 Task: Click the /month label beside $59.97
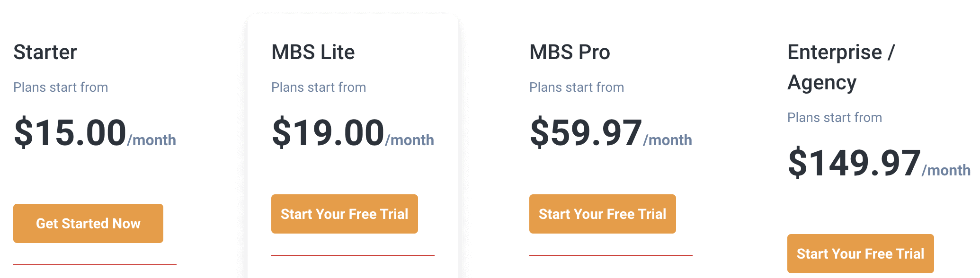pyautogui.click(x=668, y=140)
